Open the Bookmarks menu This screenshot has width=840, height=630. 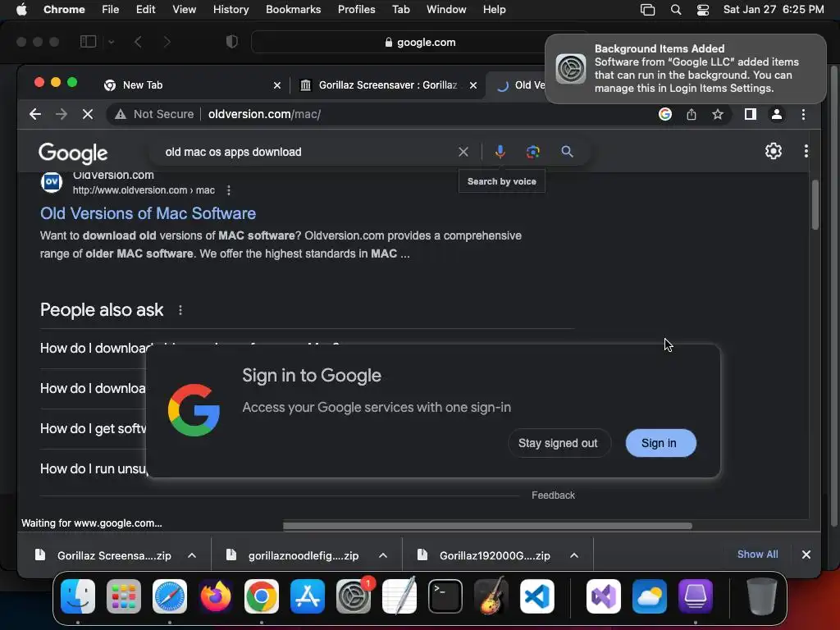pyautogui.click(x=293, y=10)
